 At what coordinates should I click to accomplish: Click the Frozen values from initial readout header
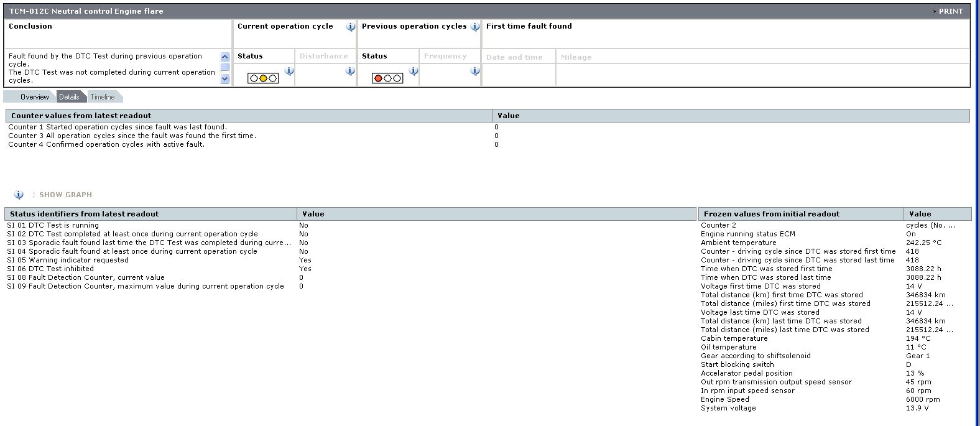(x=771, y=214)
